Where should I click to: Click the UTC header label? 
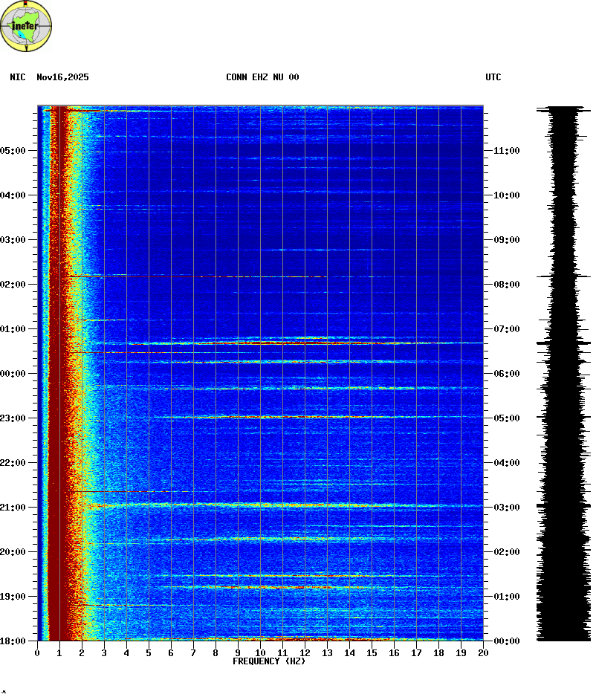tap(493, 77)
